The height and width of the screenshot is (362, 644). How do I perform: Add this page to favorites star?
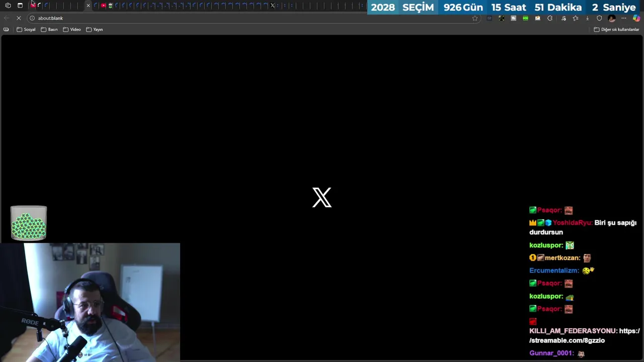pyautogui.click(x=474, y=18)
